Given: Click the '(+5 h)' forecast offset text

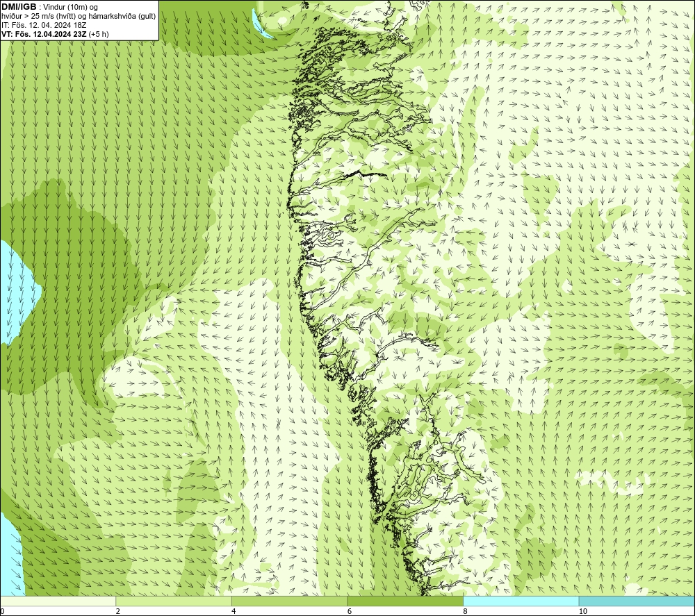Looking at the screenshot, I should [x=99, y=33].
